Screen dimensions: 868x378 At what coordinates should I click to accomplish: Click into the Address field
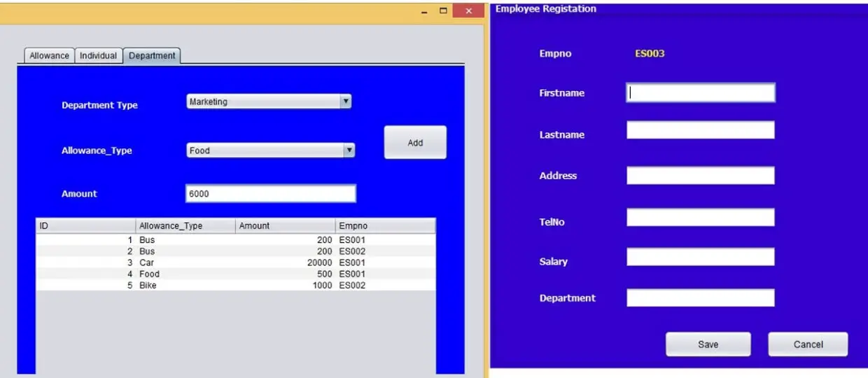tap(700, 176)
